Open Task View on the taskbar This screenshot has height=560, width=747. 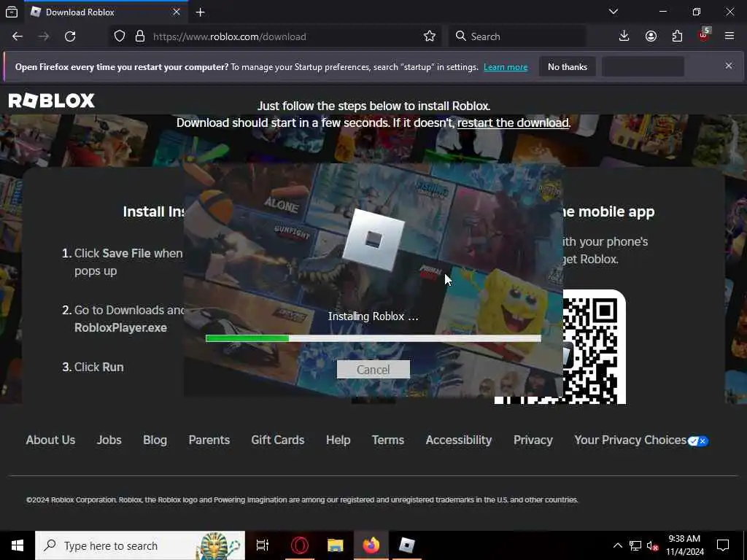[263, 545]
